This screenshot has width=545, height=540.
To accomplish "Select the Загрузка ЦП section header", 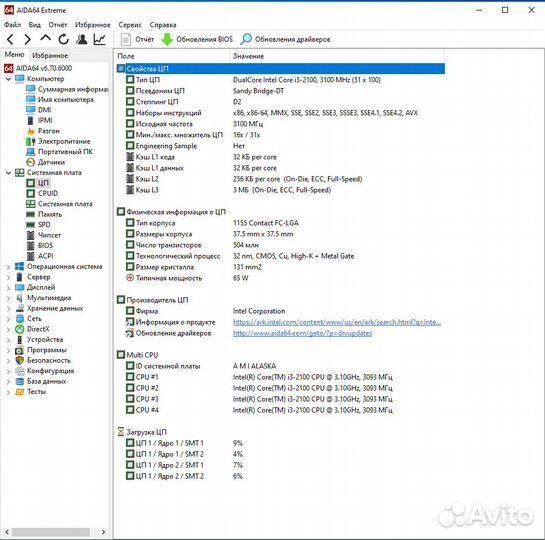I will 143,432.
